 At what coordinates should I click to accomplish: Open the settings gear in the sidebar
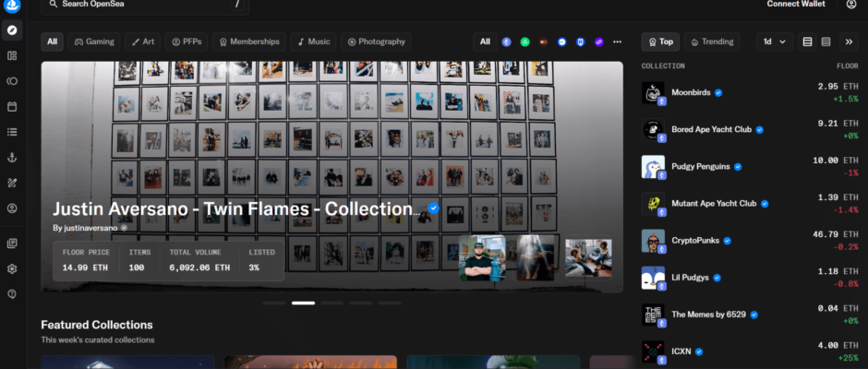click(12, 268)
